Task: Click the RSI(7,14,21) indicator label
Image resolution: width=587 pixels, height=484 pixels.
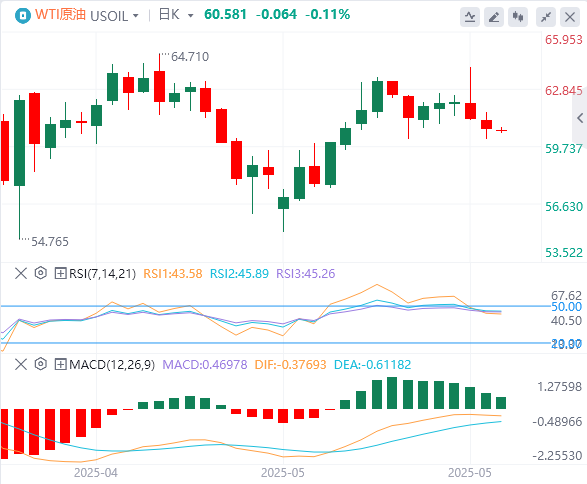Action: [x=102, y=274]
